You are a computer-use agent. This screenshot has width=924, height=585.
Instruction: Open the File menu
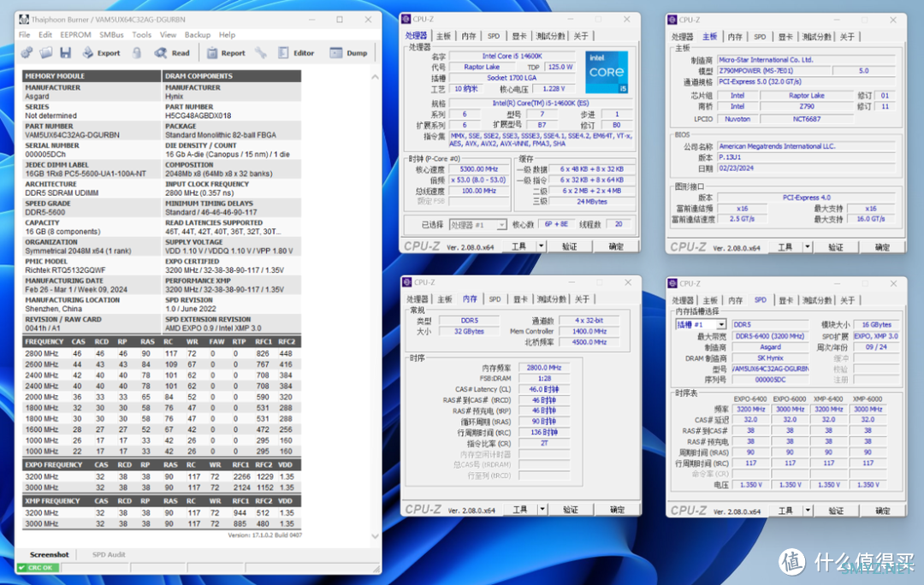[x=24, y=35]
